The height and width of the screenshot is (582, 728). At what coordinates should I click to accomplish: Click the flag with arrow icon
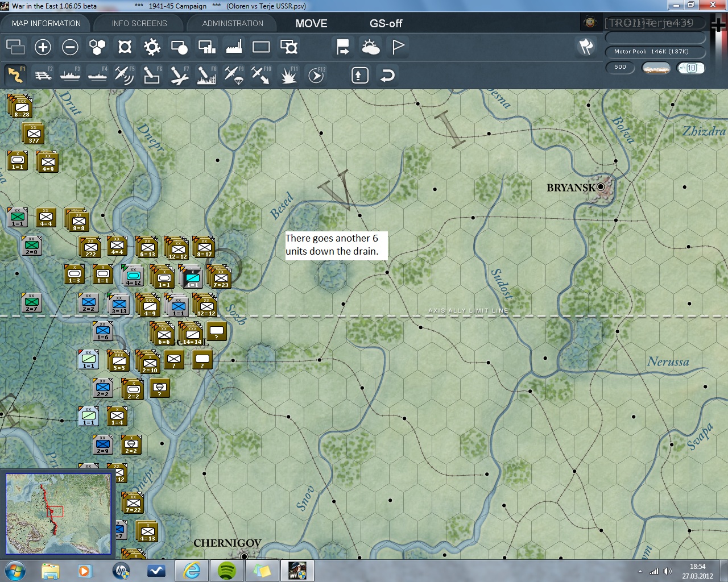(x=343, y=47)
